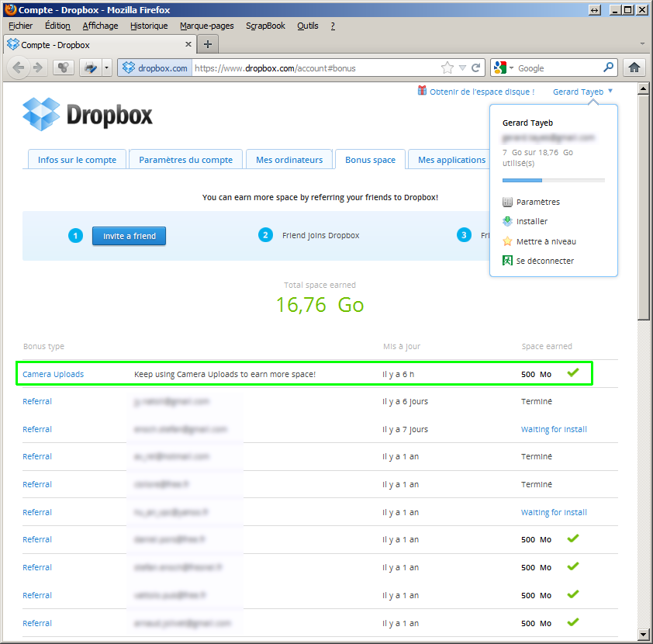This screenshot has height=644, width=653.
Task: Click the gift icon for disk space
Action: pos(423,91)
